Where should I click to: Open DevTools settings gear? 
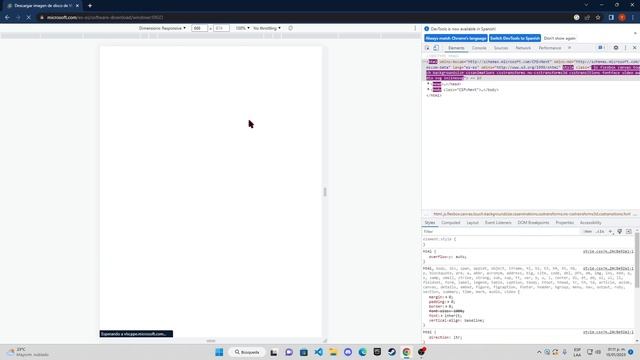click(x=616, y=48)
